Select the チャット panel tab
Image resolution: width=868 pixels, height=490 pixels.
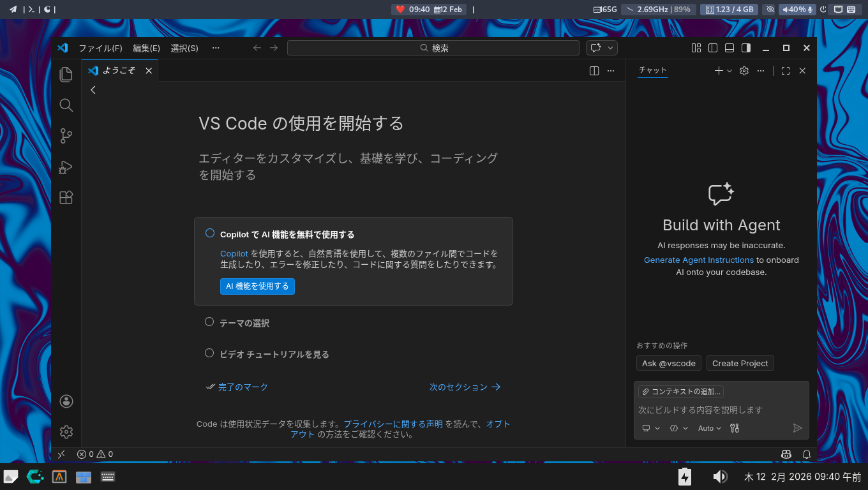click(652, 70)
